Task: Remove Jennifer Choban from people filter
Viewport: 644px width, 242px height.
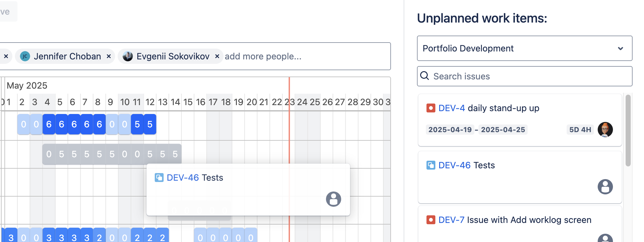Action: point(109,56)
